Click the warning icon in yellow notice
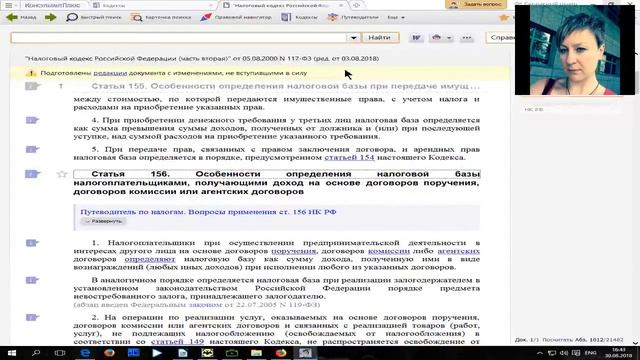The image size is (640, 360). click(x=31, y=73)
